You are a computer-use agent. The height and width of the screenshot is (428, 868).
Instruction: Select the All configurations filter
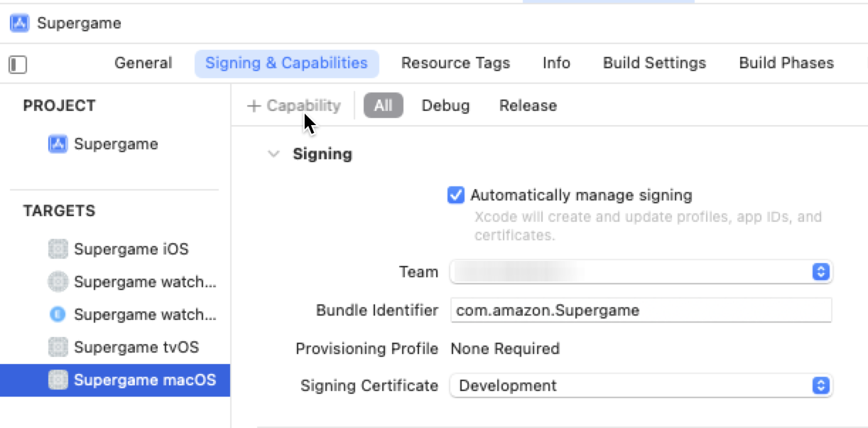(384, 105)
